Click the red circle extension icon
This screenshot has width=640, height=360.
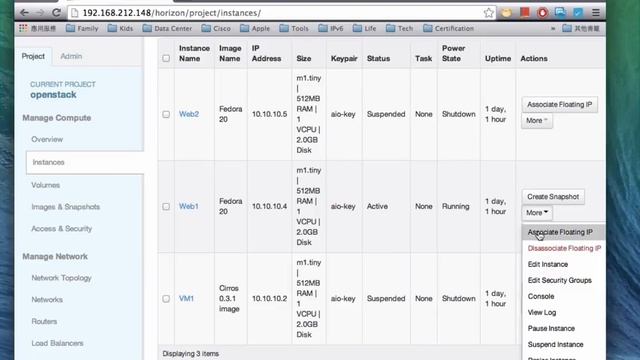542,13
